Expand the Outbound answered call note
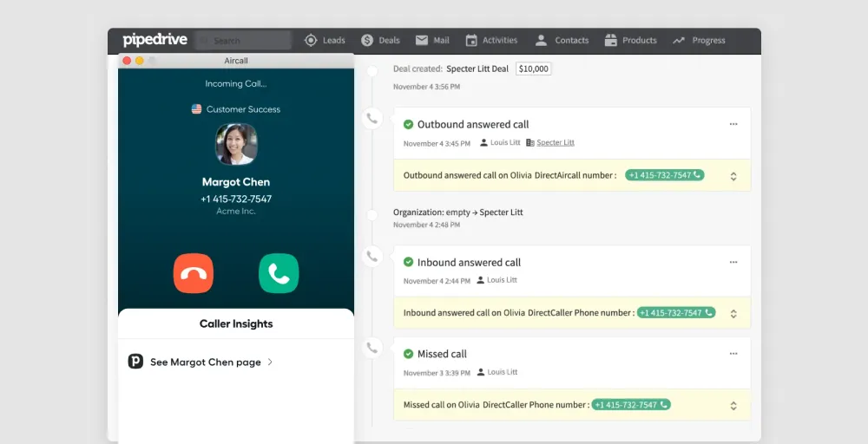 coord(733,176)
